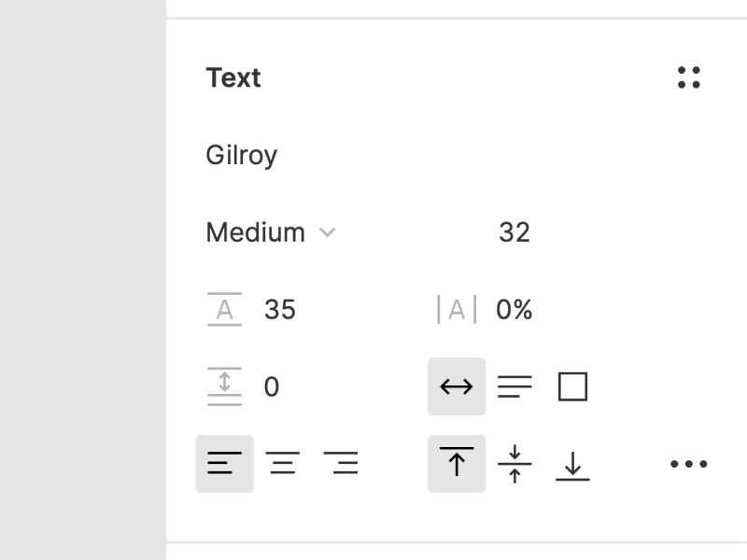This screenshot has width=747, height=560.
Task: Open more type settings via ellipsis
Action: 688,462
